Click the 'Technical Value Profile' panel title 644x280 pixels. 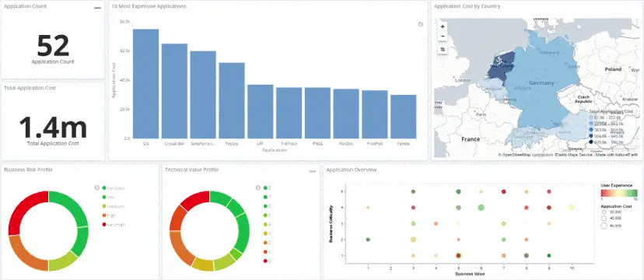191,170
